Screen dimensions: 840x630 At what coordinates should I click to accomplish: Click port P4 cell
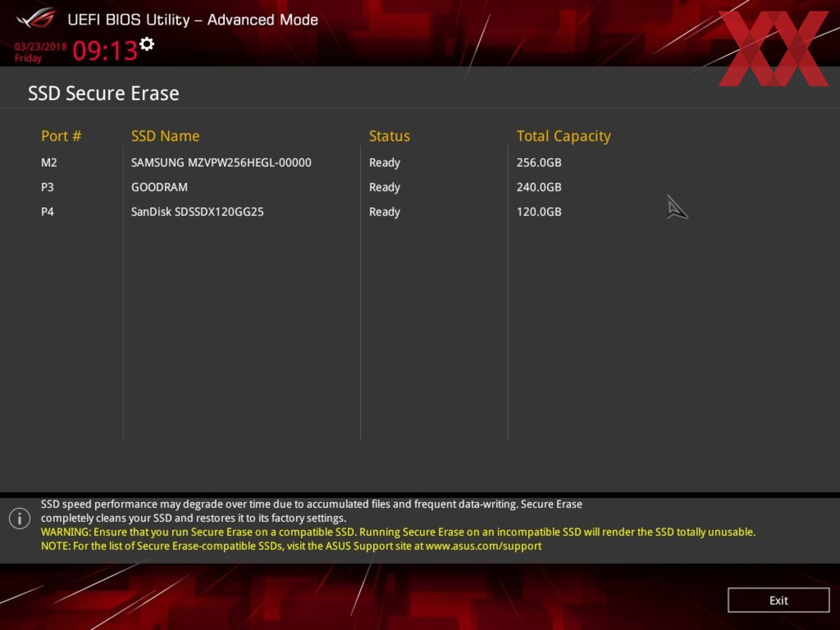pos(48,212)
